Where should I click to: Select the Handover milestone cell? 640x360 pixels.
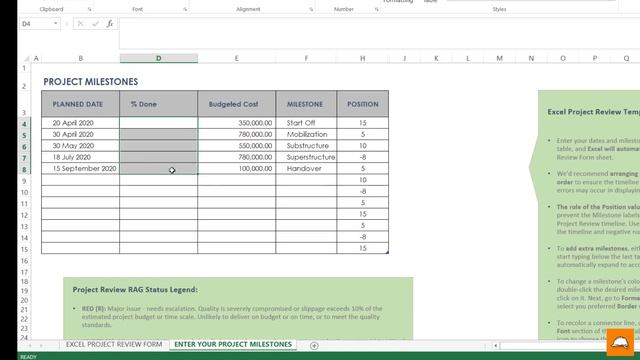(306, 169)
